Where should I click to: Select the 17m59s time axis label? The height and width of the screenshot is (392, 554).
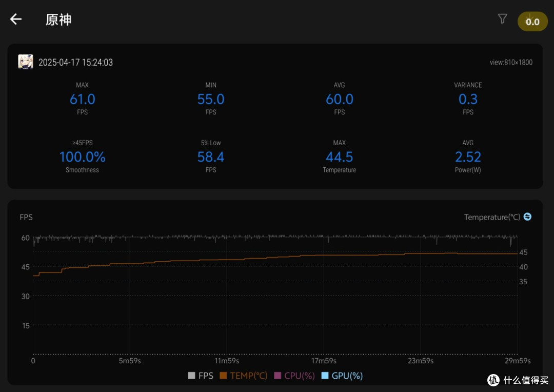pos(324,361)
